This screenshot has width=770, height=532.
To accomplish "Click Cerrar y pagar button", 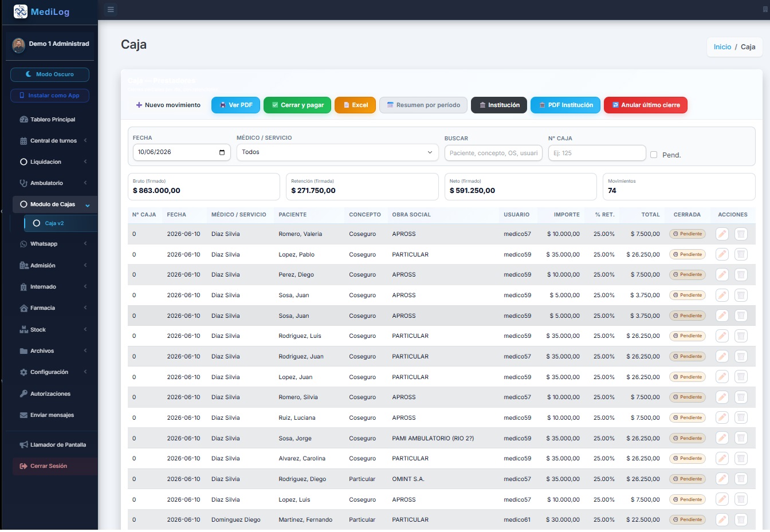I will point(297,105).
